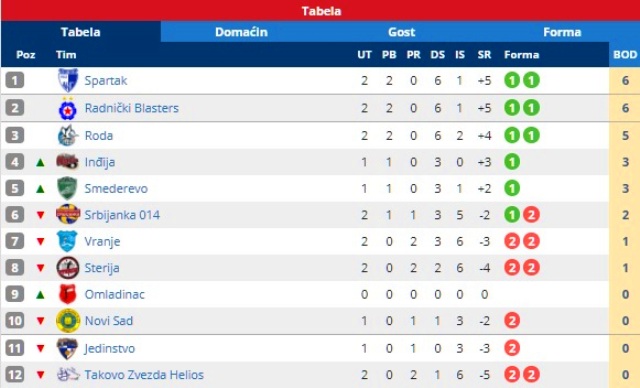The height and width of the screenshot is (388, 640).
Task: Click the Radnički Blasters club crest
Action: 68,108
